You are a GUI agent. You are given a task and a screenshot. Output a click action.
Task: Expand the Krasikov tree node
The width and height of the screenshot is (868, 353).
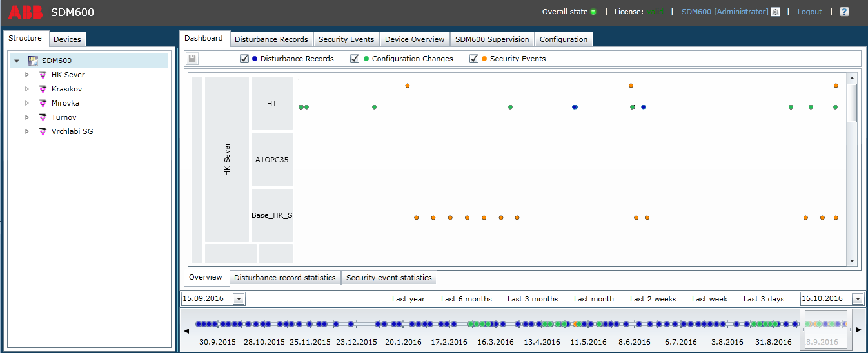point(27,89)
